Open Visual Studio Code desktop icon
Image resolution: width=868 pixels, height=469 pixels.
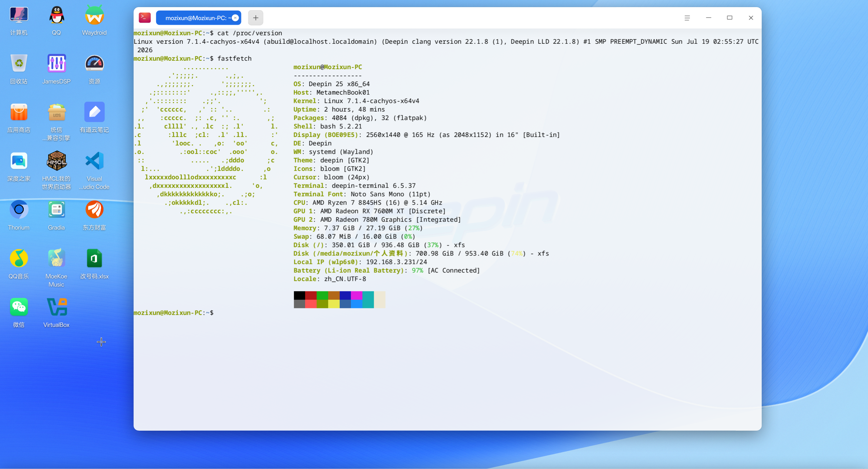point(94,171)
